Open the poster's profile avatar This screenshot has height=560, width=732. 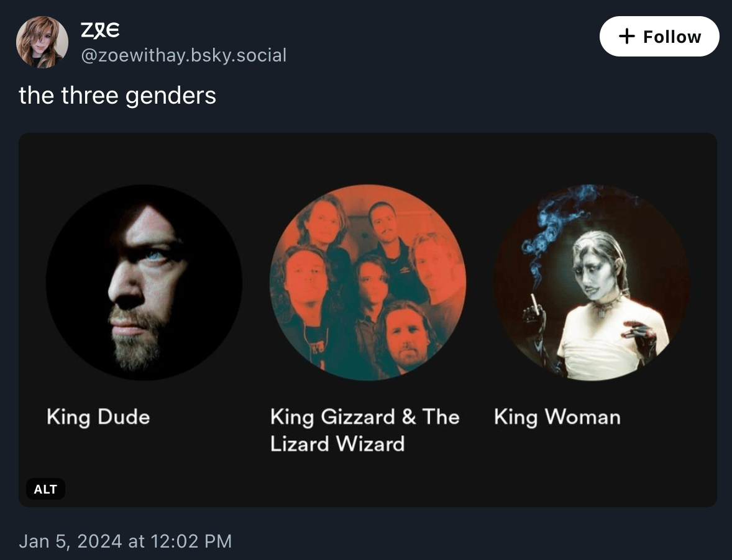click(42, 42)
